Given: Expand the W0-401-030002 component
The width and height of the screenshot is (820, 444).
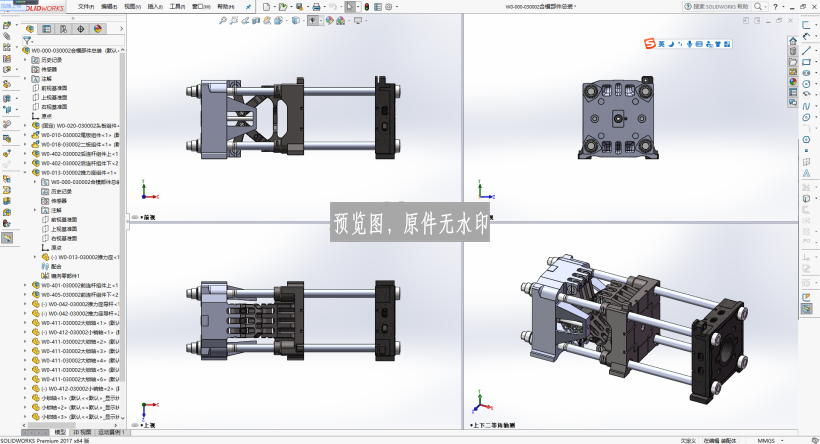Looking at the screenshot, I should click(x=25, y=286).
